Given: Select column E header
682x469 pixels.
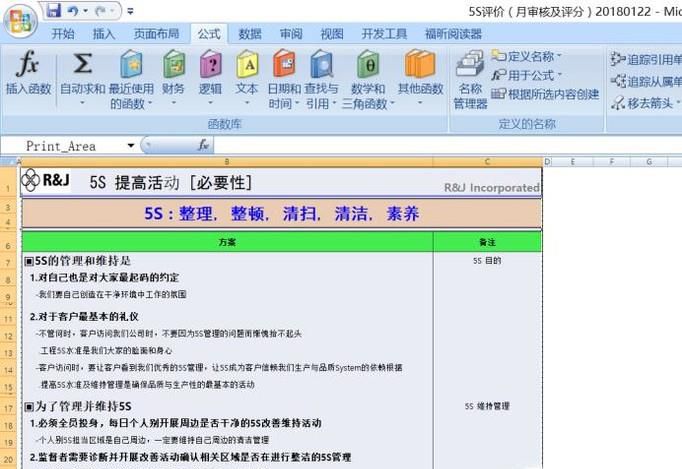Looking at the screenshot, I should click(x=572, y=162).
